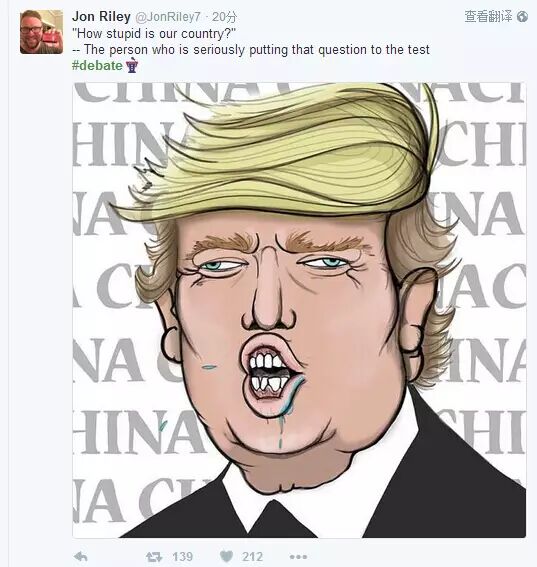Click the @JonRiley7 handle
Viewport: 537px width, 567px height.
(x=168, y=17)
